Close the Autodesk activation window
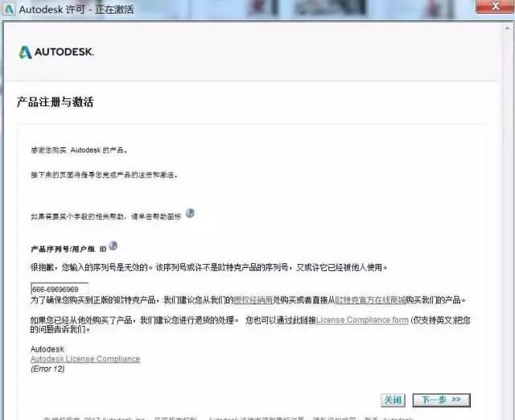Screen dimensions: 515x420 point(495,6)
